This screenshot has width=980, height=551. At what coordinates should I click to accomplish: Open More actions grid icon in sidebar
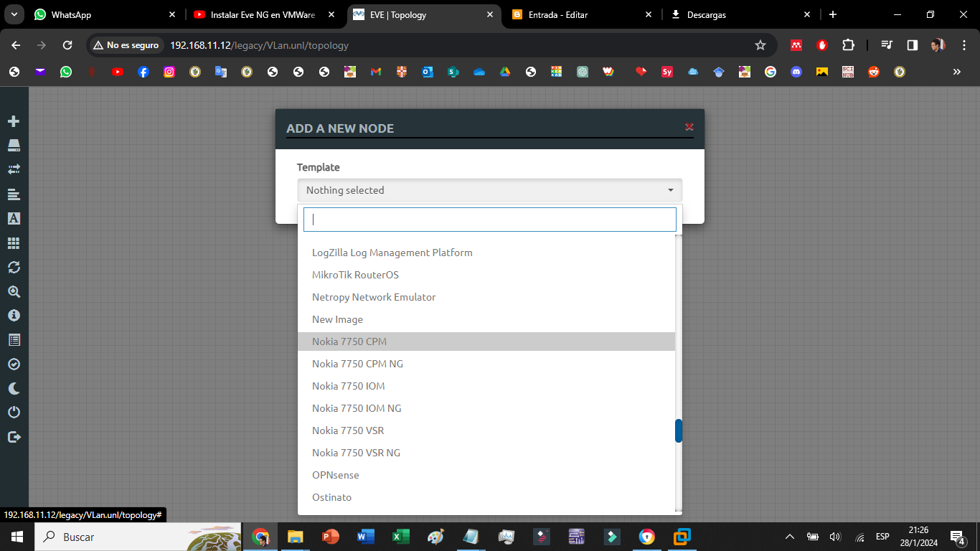click(x=13, y=242)
